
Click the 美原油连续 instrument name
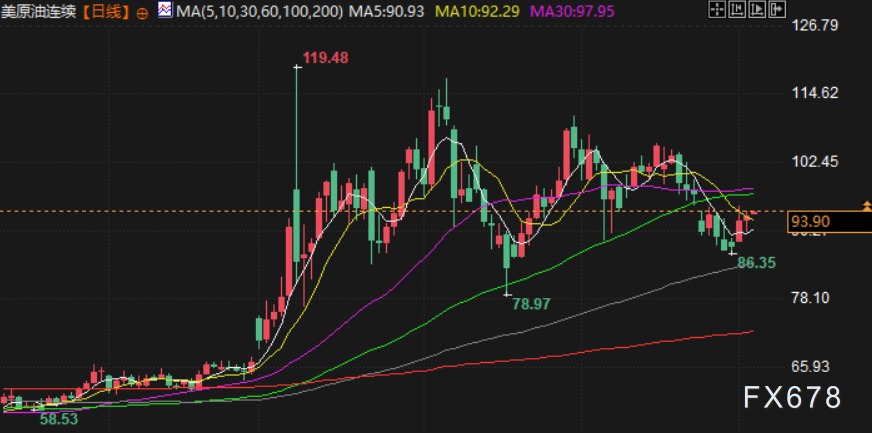[39, 11]
